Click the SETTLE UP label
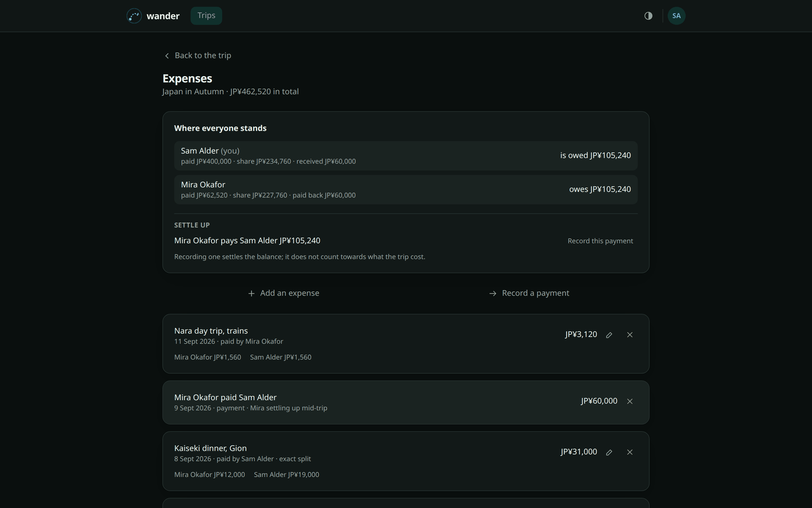The width and height of the screenshot is (812, 508). click(192, 225)
